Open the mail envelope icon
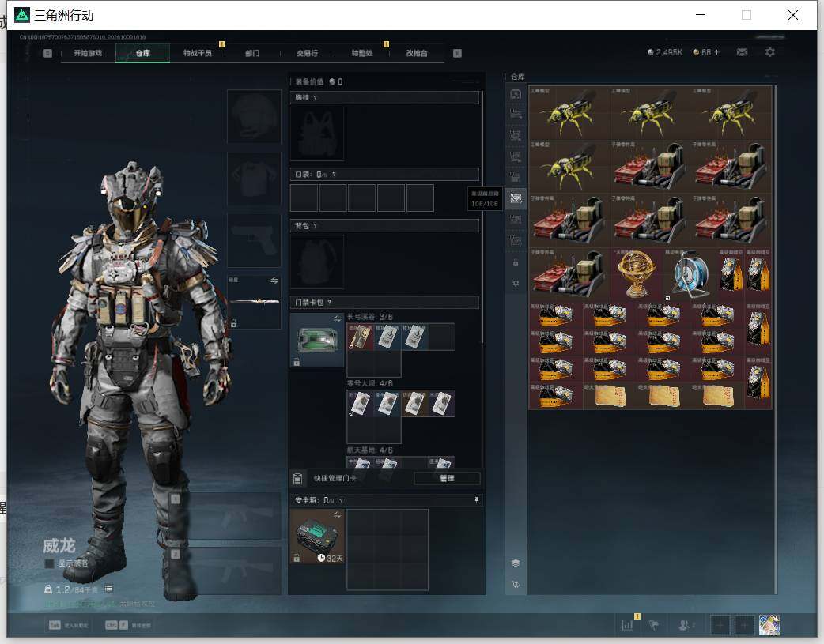The width and height of the screenshot is (824, 644). coord(742,52)
